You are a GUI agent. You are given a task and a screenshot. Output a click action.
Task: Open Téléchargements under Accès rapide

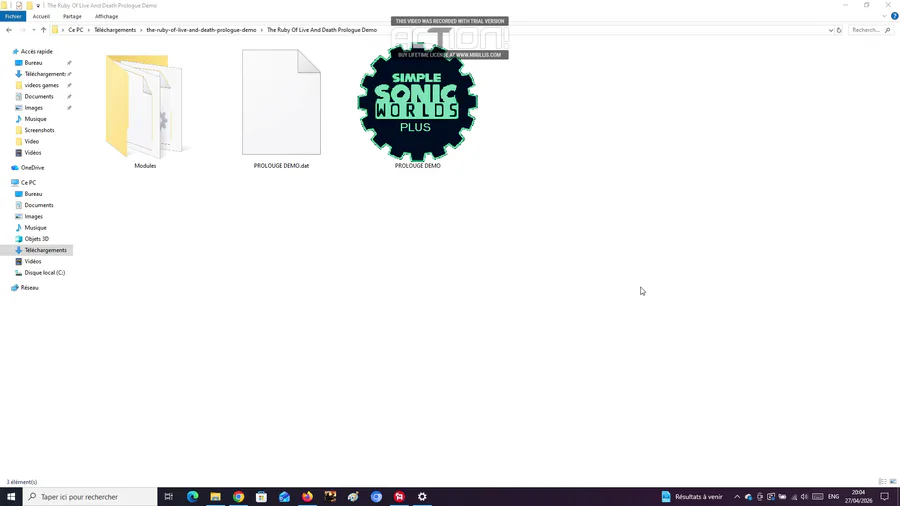pos(45,74)
